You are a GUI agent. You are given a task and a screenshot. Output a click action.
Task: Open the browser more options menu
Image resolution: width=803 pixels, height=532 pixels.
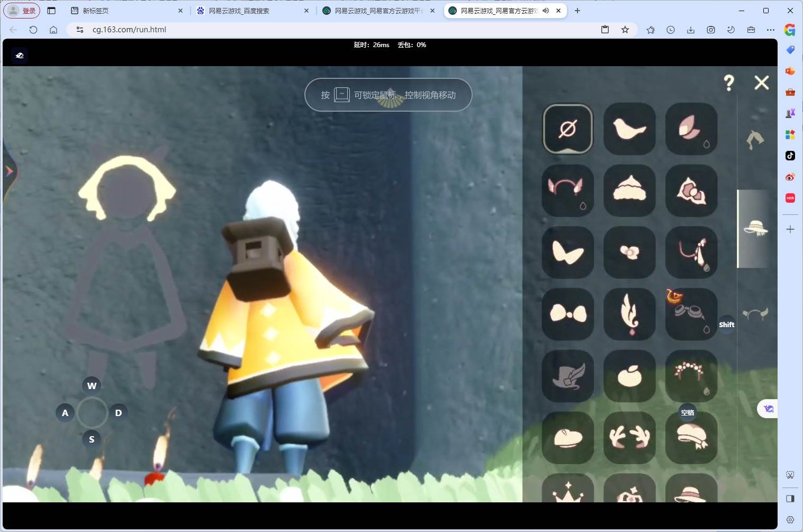(x=771, y=30)
